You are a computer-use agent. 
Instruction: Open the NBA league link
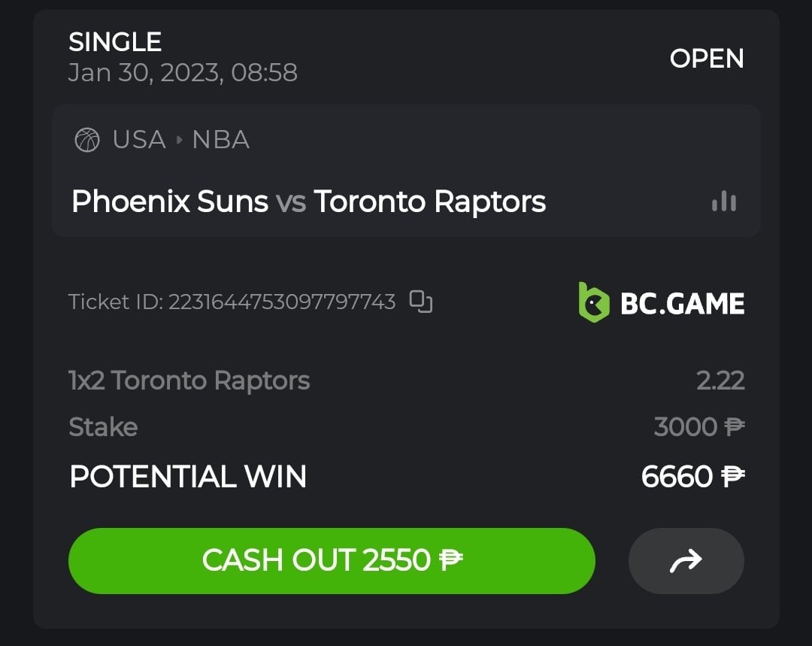220,140
